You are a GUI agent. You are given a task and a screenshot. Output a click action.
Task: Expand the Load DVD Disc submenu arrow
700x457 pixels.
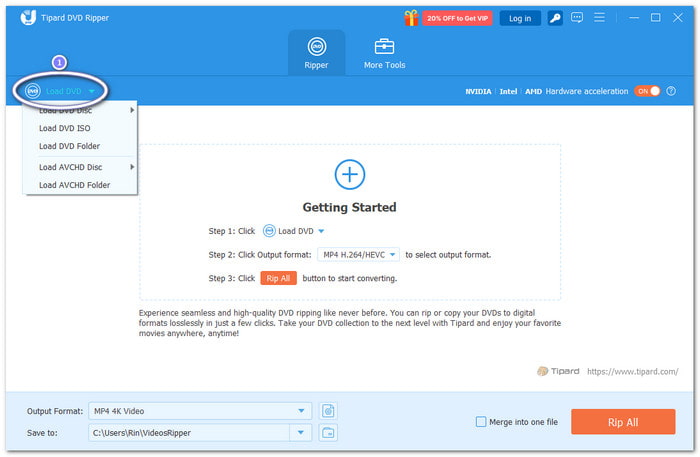tap(132, 110)
